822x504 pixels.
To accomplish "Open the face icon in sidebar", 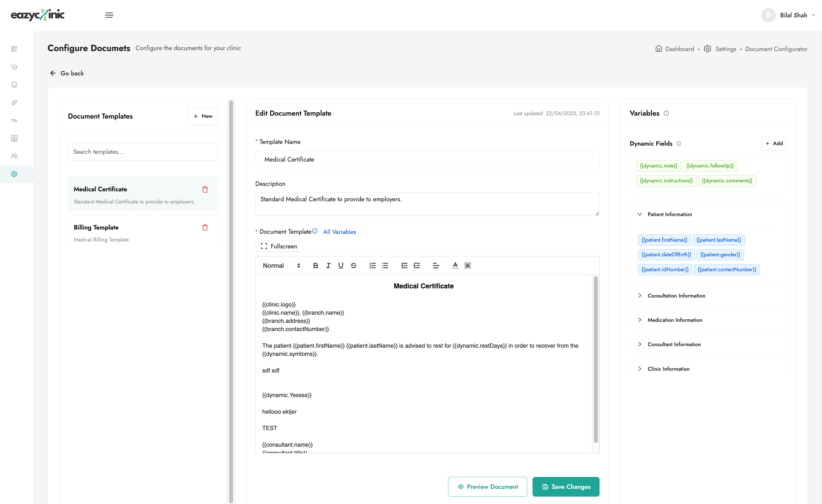I will 14,85.
